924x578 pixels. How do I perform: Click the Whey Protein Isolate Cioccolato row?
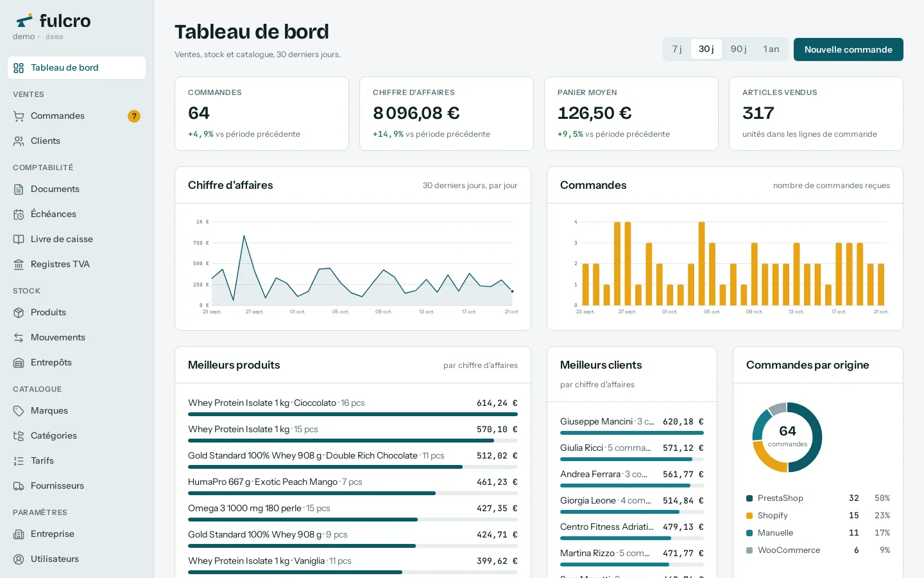(x=353, y=407)
